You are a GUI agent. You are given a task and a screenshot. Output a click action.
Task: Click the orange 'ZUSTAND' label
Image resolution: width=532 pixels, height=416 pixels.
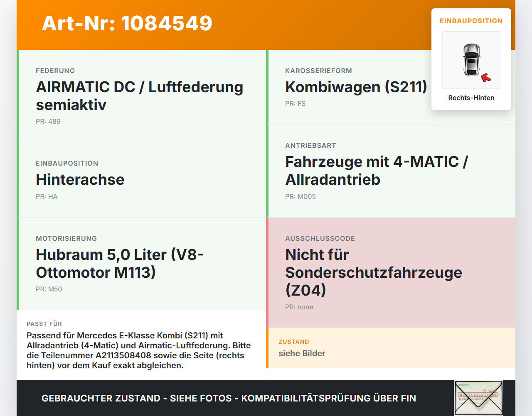294,342
